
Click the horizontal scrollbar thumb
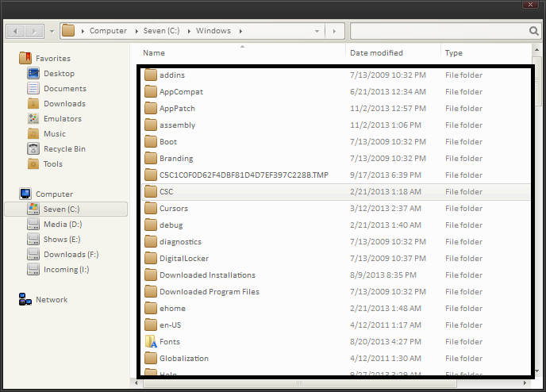[299, 383]
